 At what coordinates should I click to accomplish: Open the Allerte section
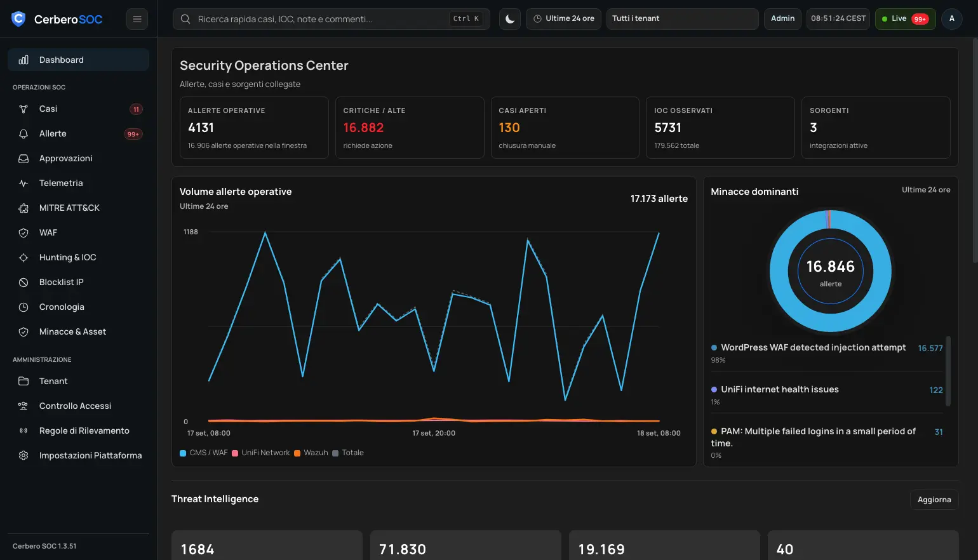pos(78,134)
